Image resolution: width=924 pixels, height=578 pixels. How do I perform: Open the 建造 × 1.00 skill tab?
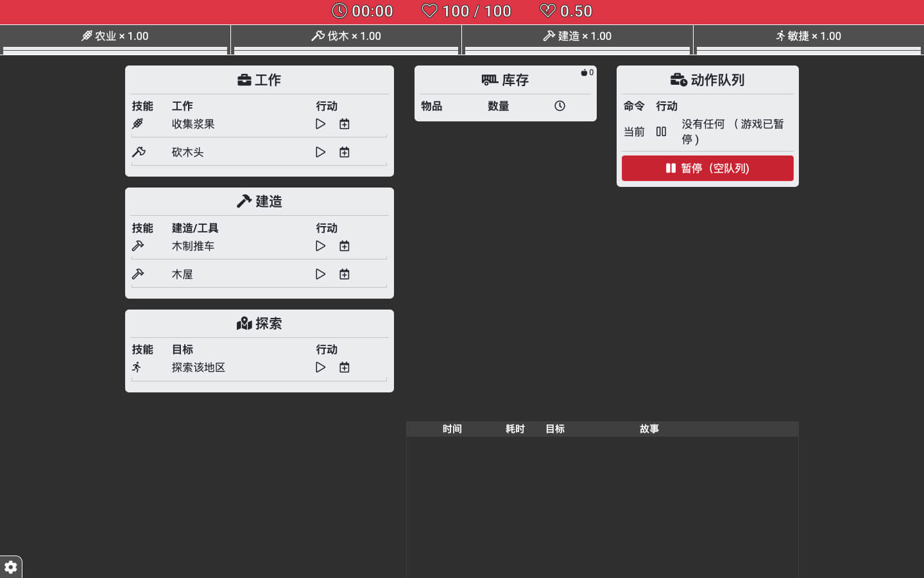click(577, 36)
